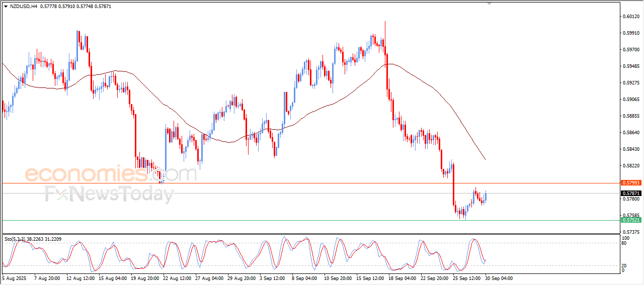Image resolution: width=644 pixels, height=285 pixels.
Task: Click the NZDUSD,H4 symbol title text
Action: point(24,6)
